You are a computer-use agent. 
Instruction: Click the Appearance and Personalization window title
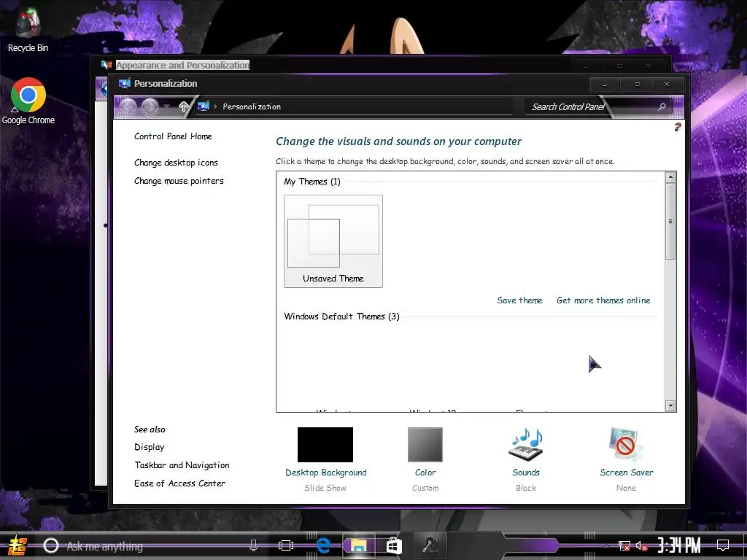[x=182, y=65]
